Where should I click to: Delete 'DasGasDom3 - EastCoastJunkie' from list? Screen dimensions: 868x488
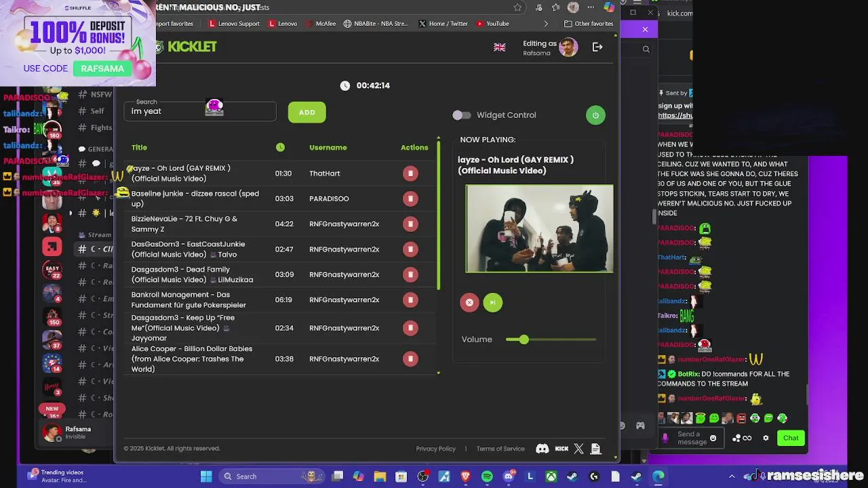tap(410, 249)
